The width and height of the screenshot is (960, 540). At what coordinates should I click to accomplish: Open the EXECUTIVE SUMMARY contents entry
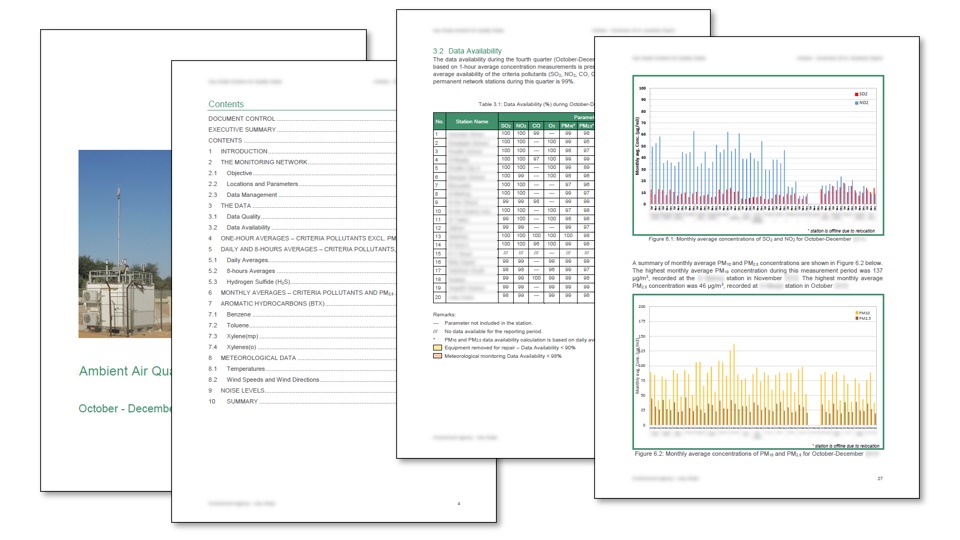242,129
